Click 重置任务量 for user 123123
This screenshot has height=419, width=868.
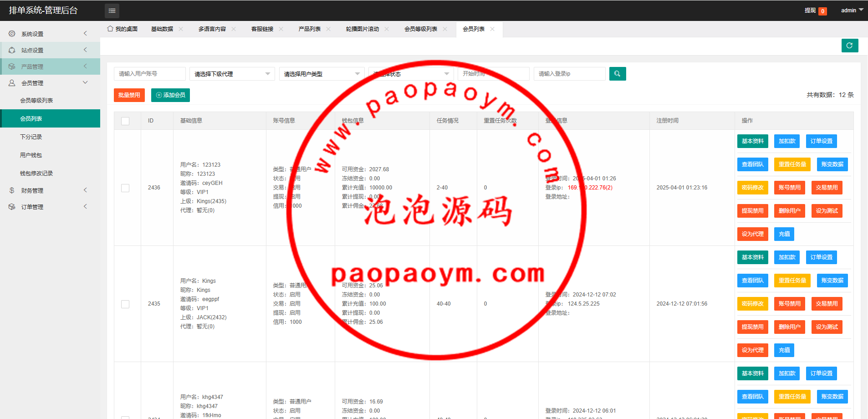[x=792, y=164]
